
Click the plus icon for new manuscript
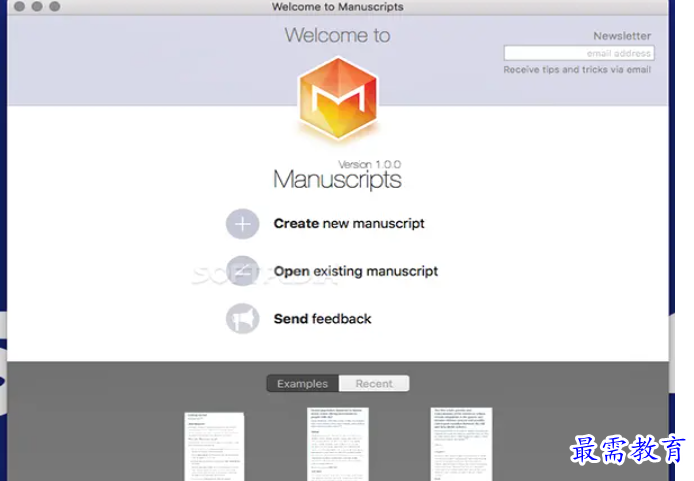click(243, 224)
